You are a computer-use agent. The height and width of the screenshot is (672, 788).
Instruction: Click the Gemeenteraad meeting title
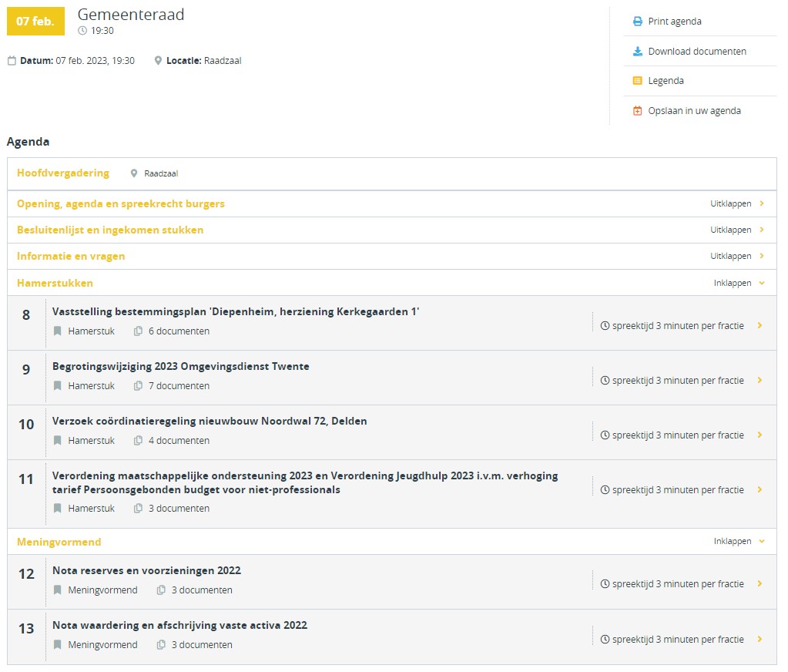[x=131, y=15]
